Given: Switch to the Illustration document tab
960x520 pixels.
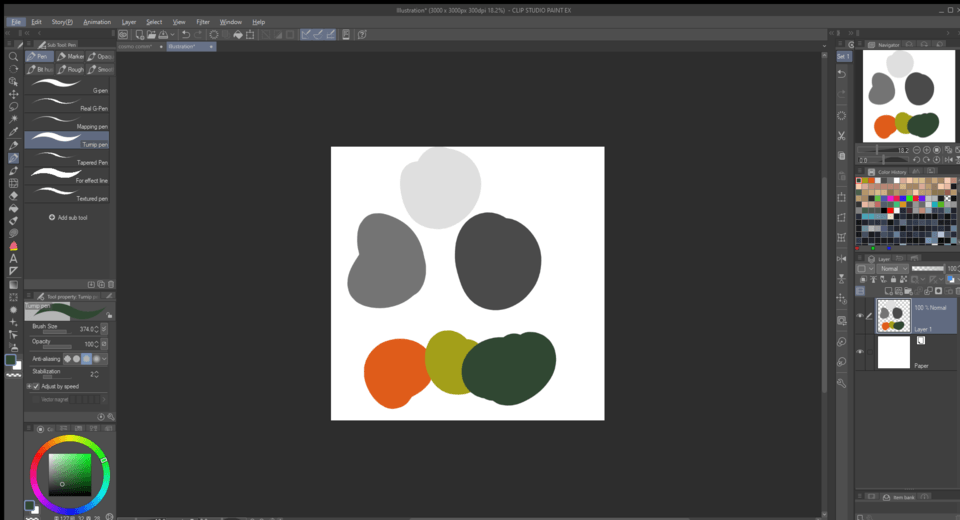Looking at the screenshot, I should click(183, 46).
